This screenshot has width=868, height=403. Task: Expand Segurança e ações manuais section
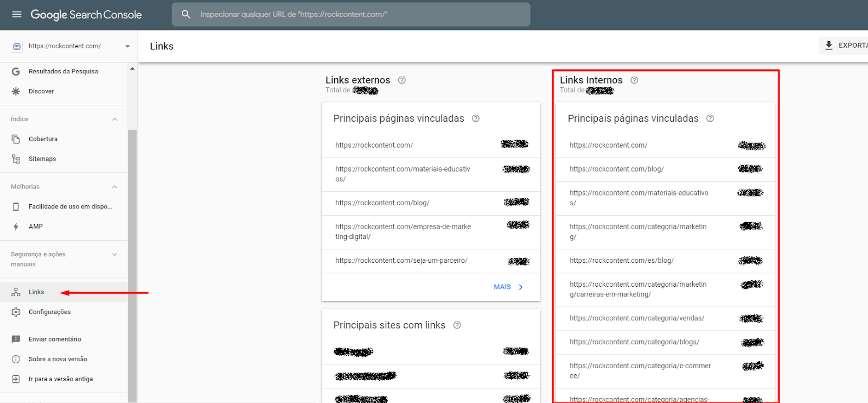(114, 254)
